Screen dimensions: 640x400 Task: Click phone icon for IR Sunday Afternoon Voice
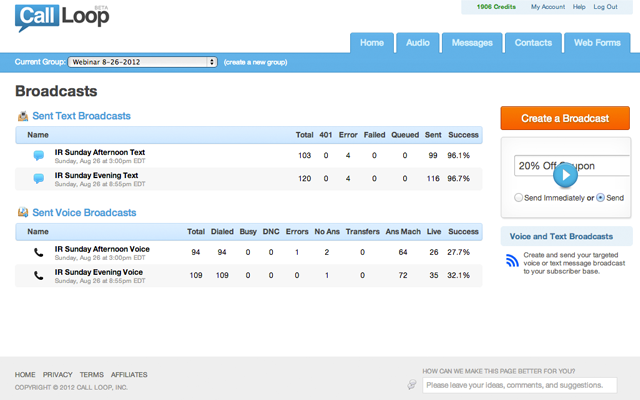tap(39, 253)
